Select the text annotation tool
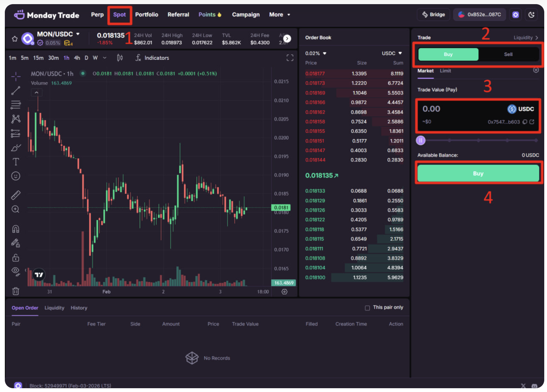This screenshot has width=547, height=392. tap(16, 162)
